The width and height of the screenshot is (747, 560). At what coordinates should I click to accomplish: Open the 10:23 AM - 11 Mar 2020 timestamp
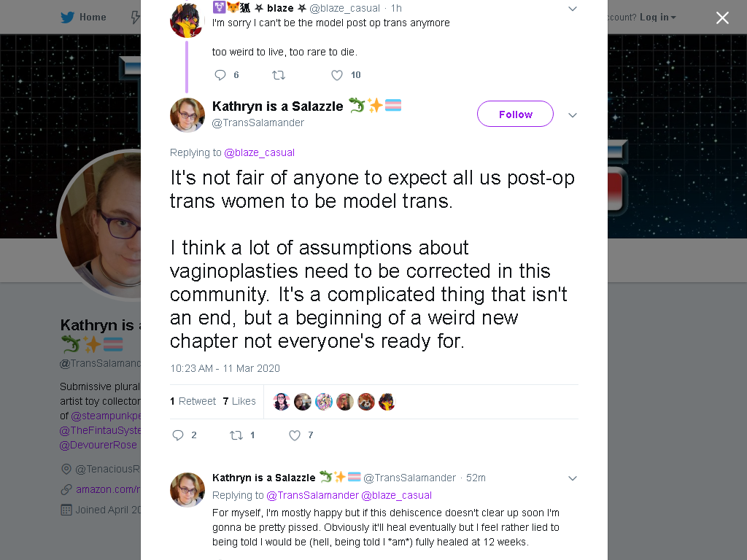click(225, 368)
